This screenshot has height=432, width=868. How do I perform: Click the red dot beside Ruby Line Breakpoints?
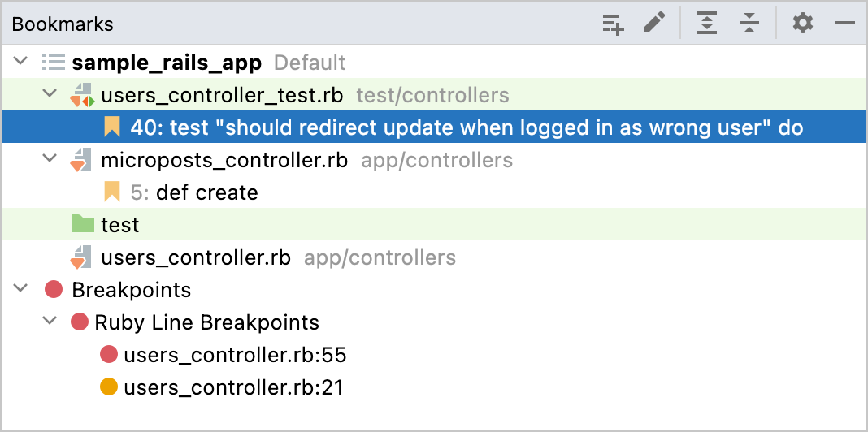pyautogui.click(x=80, y=322)
